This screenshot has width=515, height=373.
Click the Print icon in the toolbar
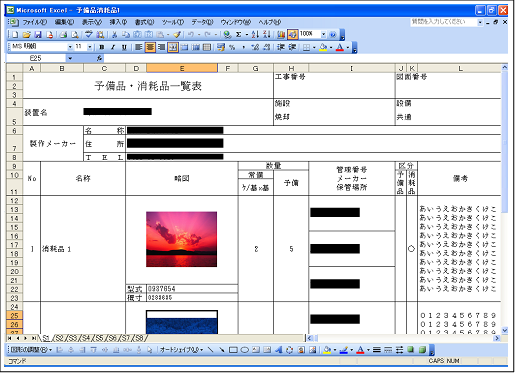63,34
